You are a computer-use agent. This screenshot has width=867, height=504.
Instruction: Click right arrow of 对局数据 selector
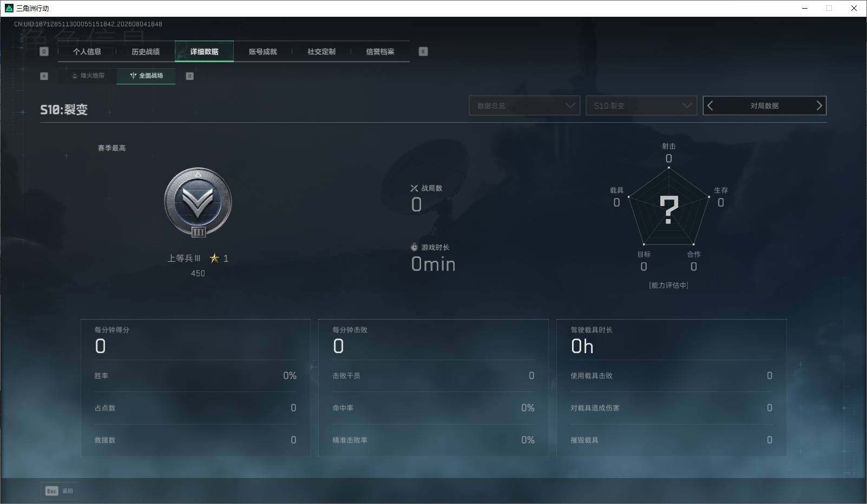tap(819, 105)
